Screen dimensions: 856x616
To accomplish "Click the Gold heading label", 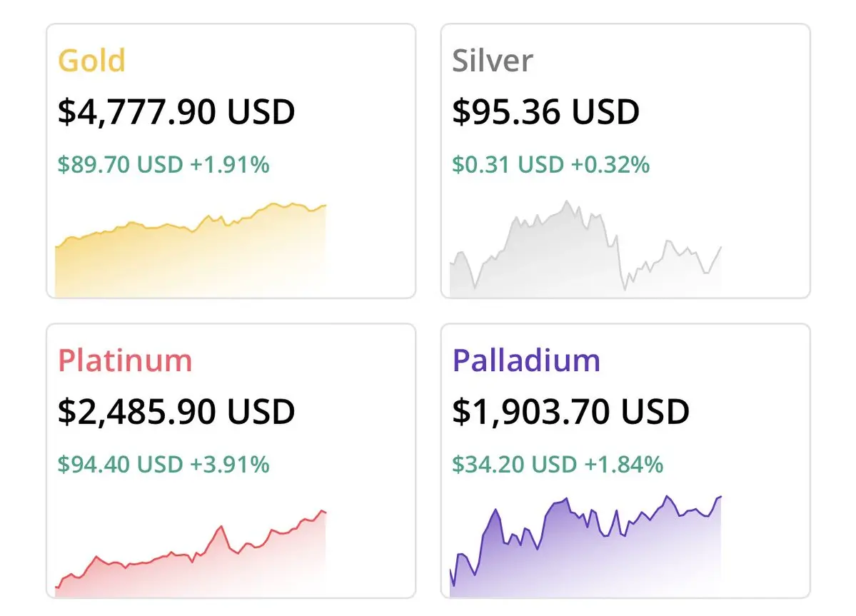I will tap(91, 61).
